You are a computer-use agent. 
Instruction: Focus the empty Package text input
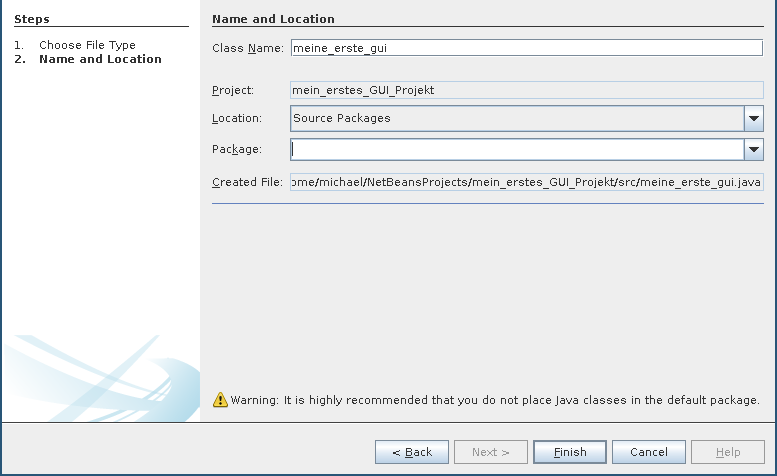516,150
